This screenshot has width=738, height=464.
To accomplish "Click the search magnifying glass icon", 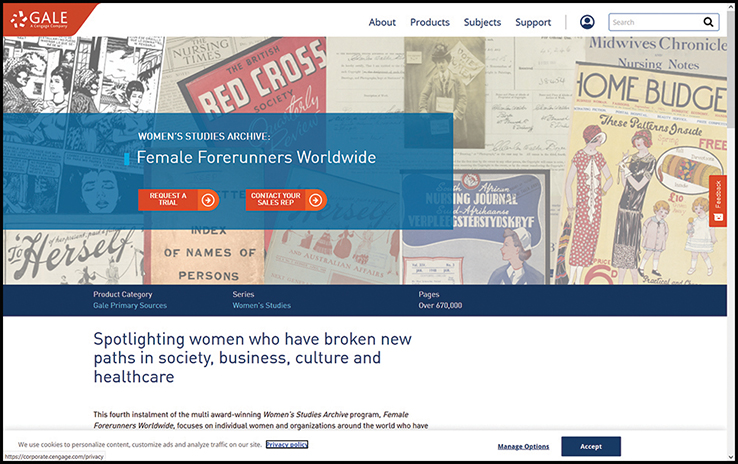I will click(x=708, y=22).
